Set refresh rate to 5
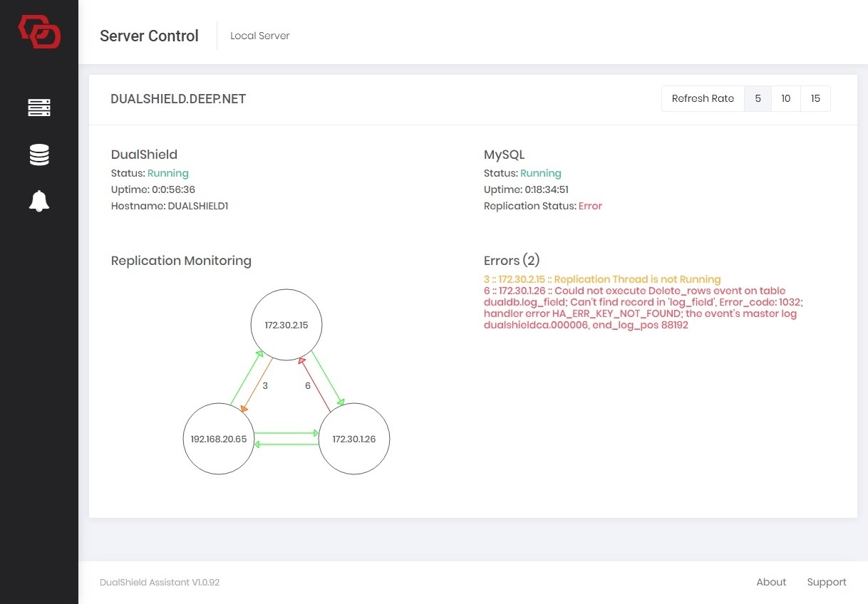Image resolution: width=868 pixels, height=604 pixels. (758, 99)
